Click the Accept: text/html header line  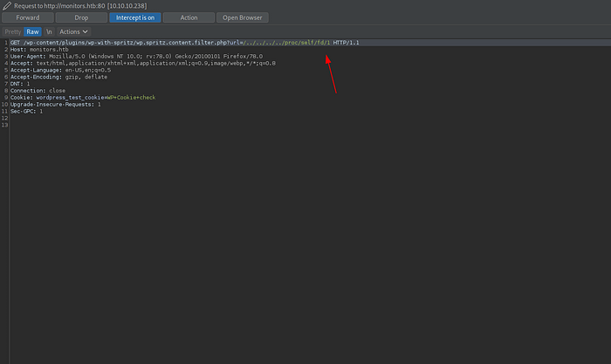click(x=142, y=63)
